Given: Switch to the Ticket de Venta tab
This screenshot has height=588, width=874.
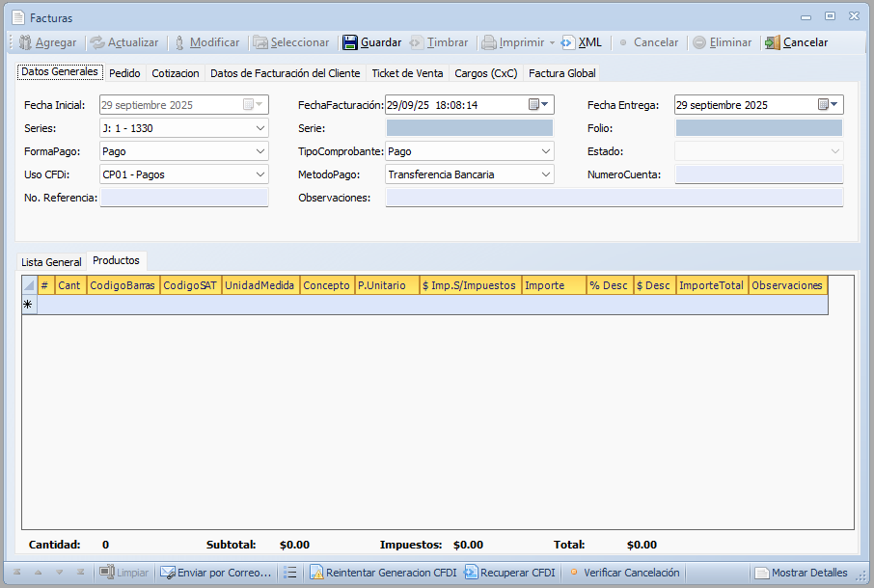Looking at the screenshot, I should coord(407,73).
